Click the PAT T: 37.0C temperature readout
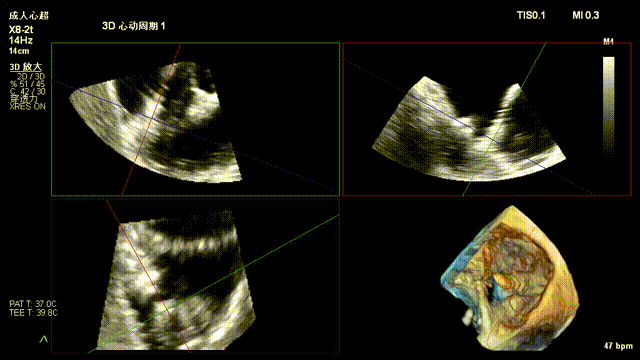The image size is (640, 360). pos(33,304)
